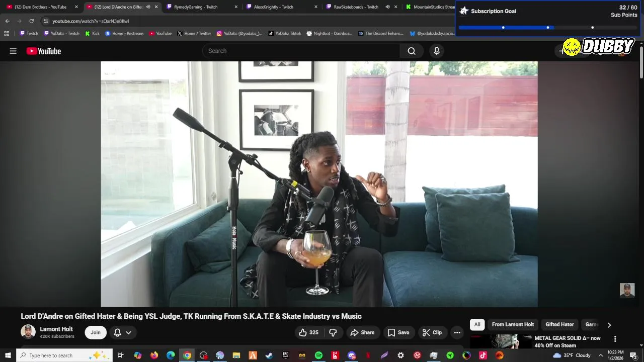The image size is (644, 362).
Task: Open the YouTube bookmark
Action: 160,34
